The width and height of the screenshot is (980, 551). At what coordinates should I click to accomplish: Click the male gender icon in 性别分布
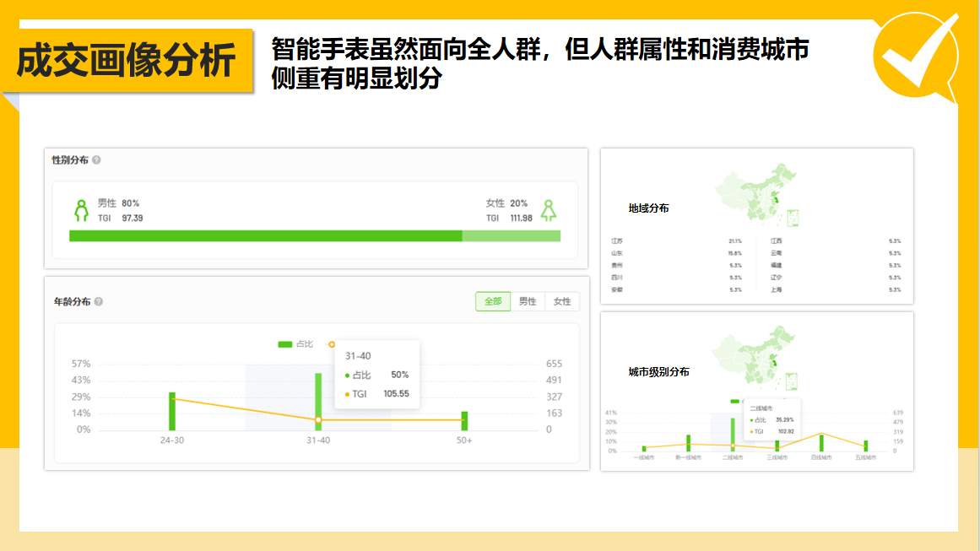click(x=80, y=209)
